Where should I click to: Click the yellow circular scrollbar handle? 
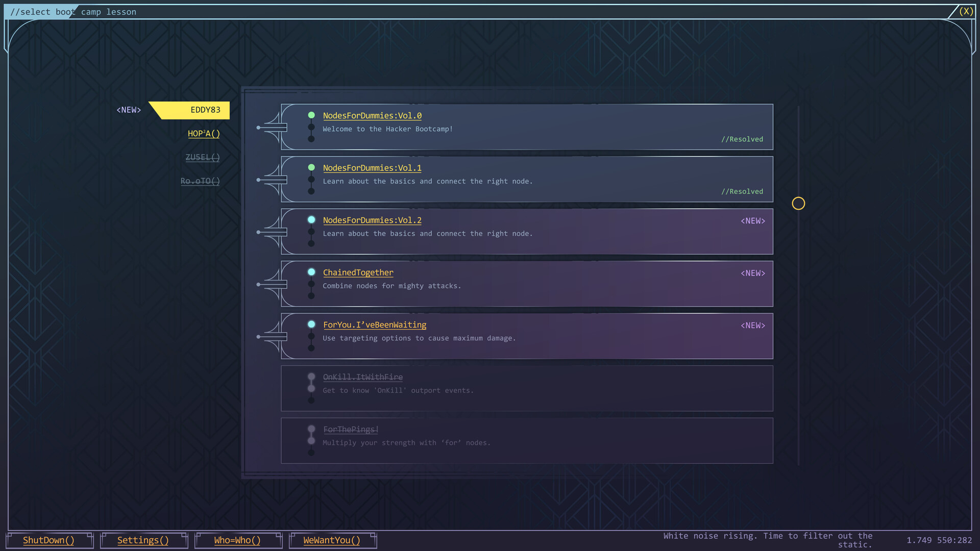click(x=799, y=203)
